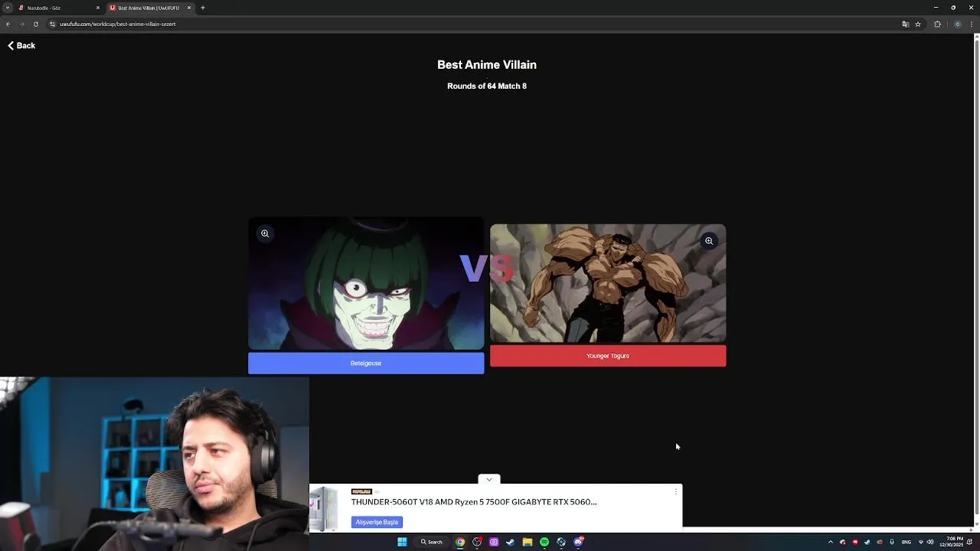This screenshot has width=980, height=551.
Task: Bookmark this page with the star
Action: (918, 24)
